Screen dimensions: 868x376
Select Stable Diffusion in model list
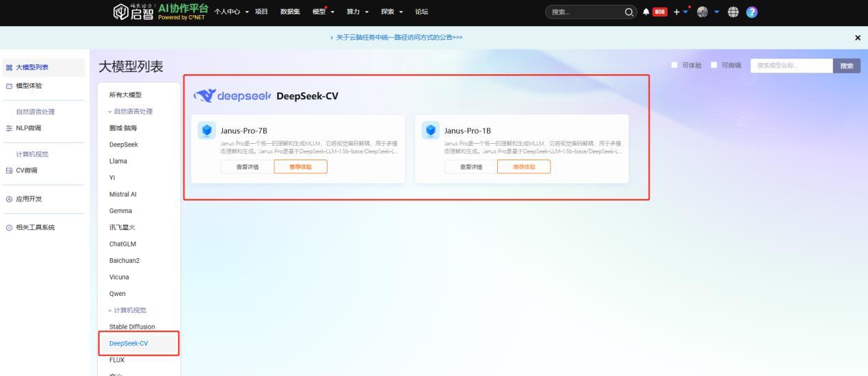[132, 327]
